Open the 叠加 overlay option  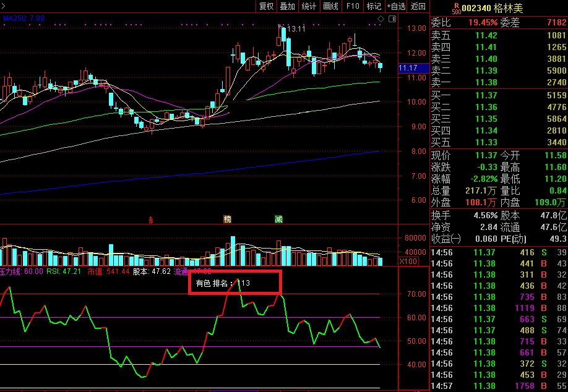click(288, 6)
